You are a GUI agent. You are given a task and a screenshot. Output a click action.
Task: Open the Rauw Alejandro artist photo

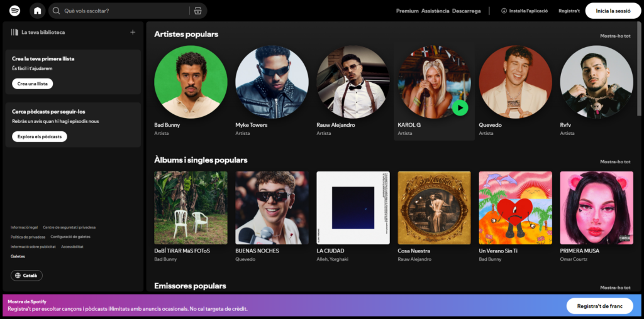point(353,82)
